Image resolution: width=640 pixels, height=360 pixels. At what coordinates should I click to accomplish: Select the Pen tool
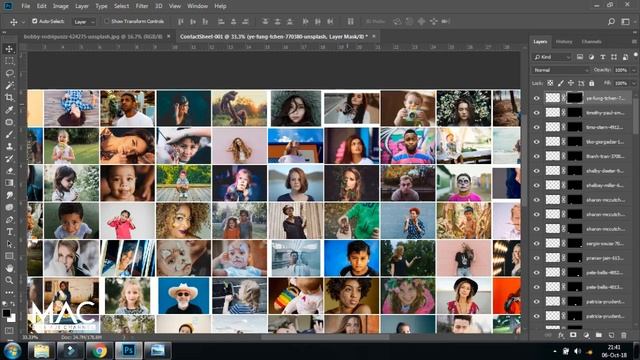tap(9, 220)
